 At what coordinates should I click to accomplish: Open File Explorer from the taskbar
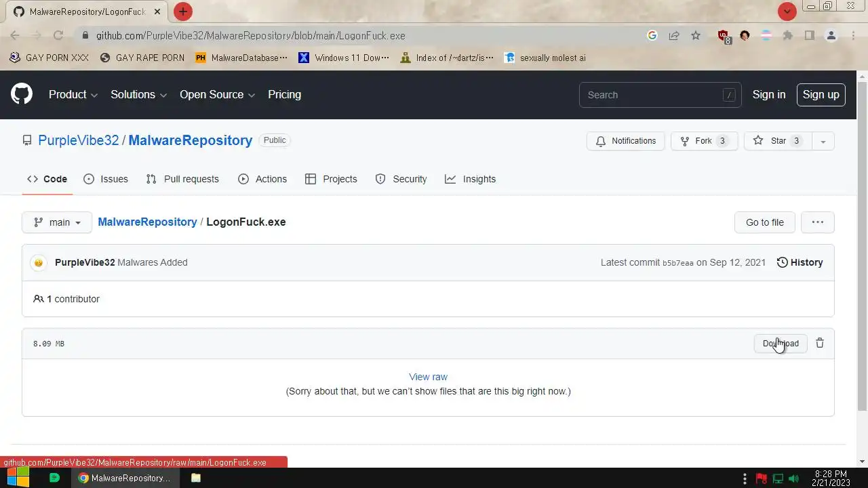[x=196, y=478]
